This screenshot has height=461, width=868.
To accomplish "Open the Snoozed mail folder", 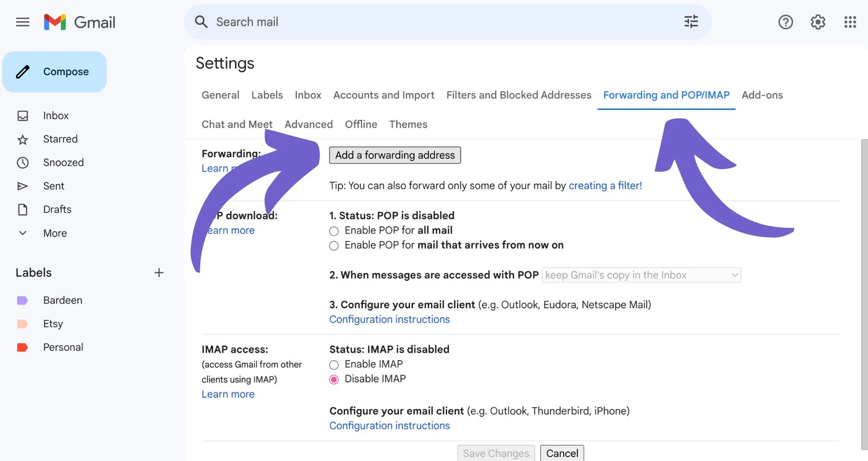I will pos(63,163).
